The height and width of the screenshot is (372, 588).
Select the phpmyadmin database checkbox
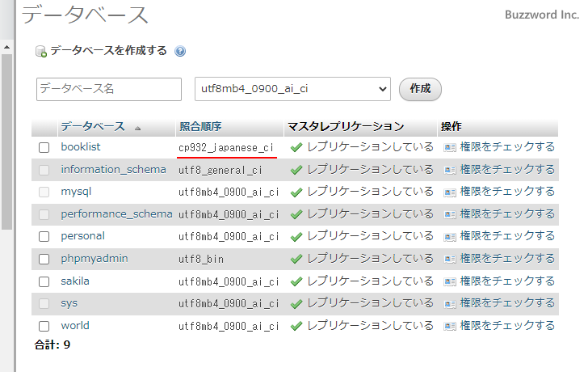(x=44, y=259)
